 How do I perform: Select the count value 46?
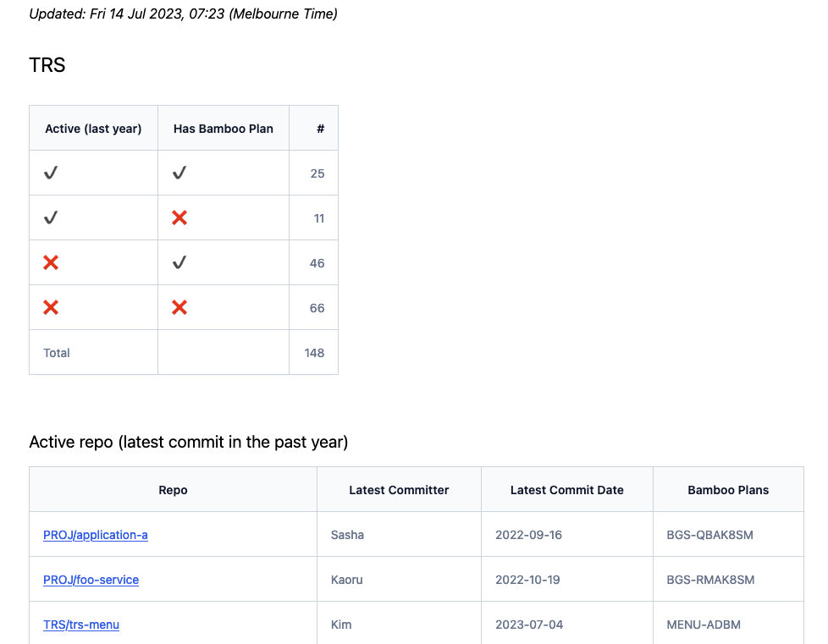317,263
